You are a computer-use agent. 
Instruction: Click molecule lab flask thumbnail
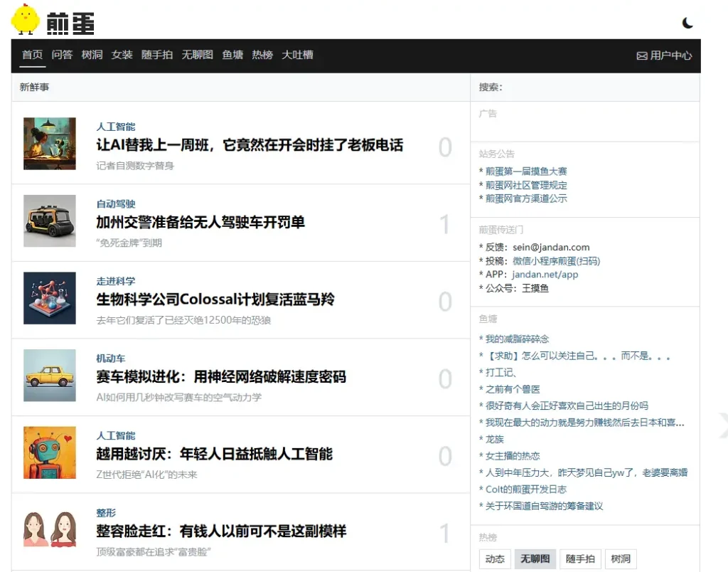[x=50, y=298]
